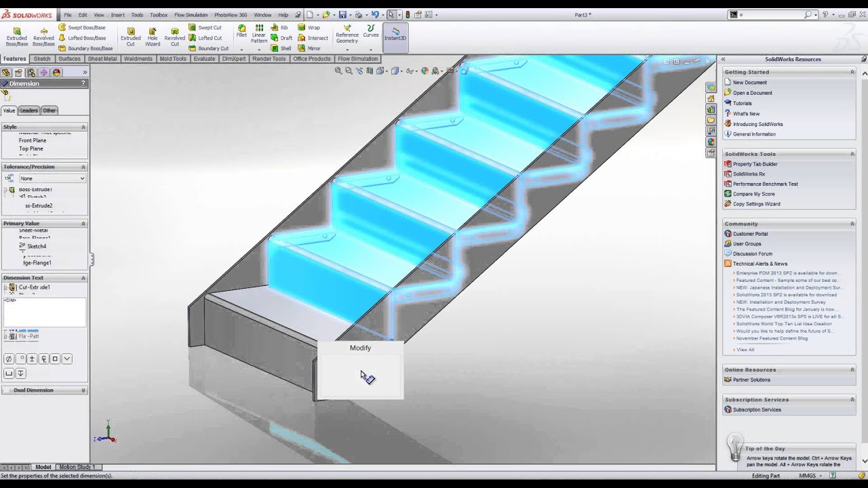
Task: Collapse the Dimension Text section
Action: (x=83, y=278)
